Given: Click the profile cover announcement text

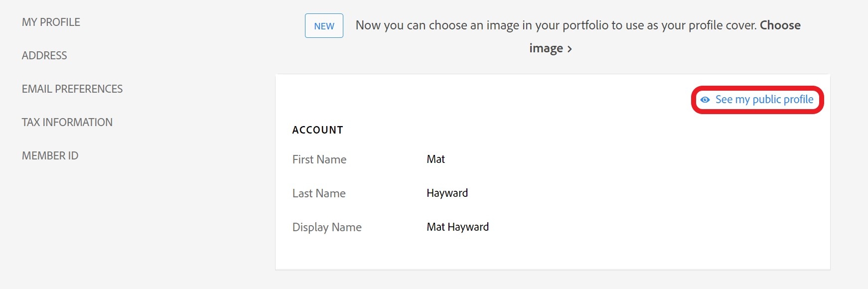Looking at the screenshot, I should point(556,25).
